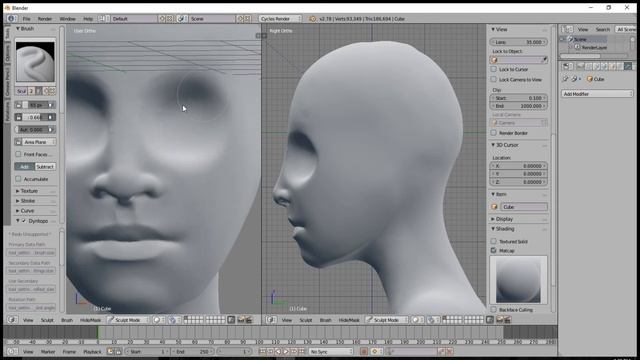Open the Add Modifier dropdown
Viewport: 640px width, 360px height.
597,94
